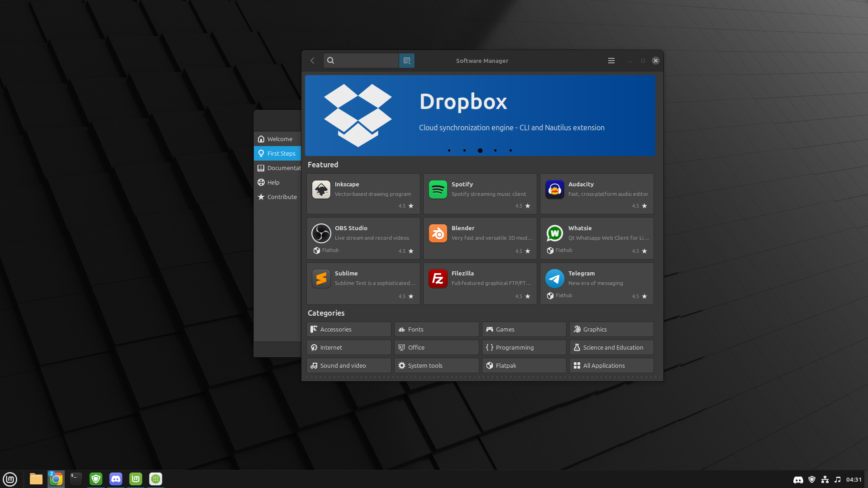The image size is (868, 488).
Task: Browse the Accessories category
Action: (x=349, y=329)
